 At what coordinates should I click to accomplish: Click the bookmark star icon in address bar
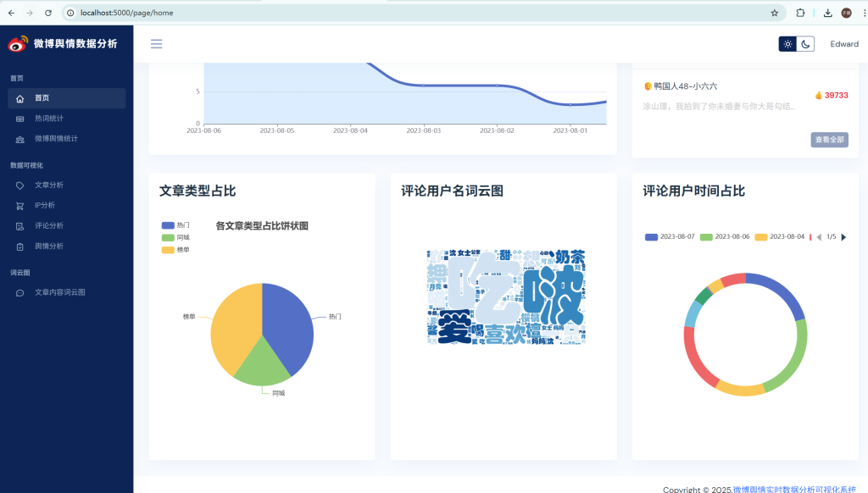pos(774,13)
